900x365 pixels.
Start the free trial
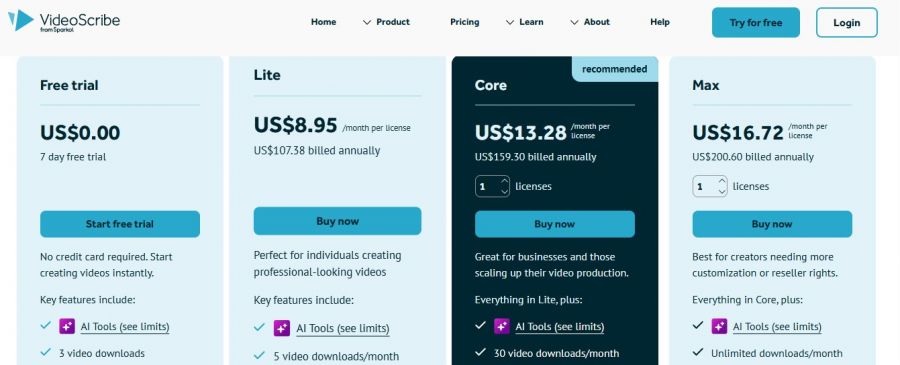(x=120, y=224)
